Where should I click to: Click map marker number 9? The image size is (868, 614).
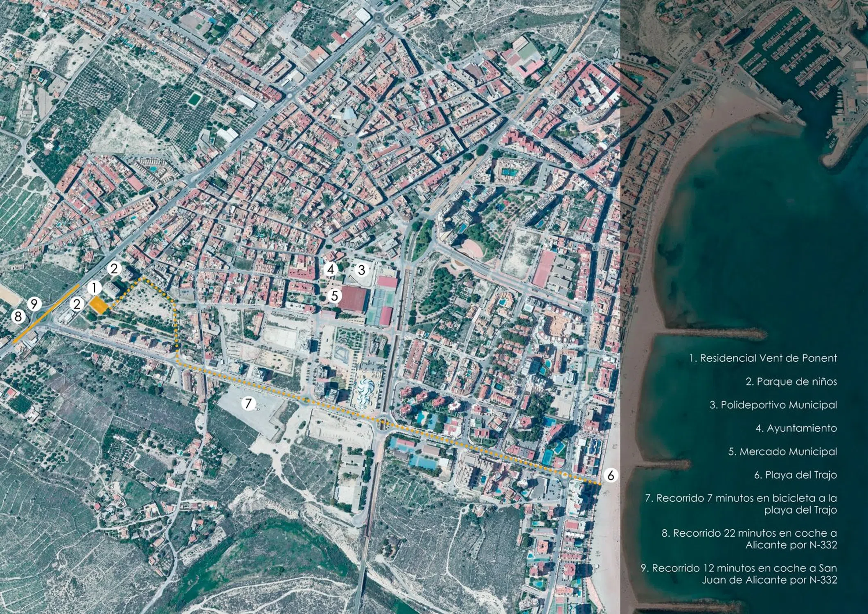[x=35, y=304]
